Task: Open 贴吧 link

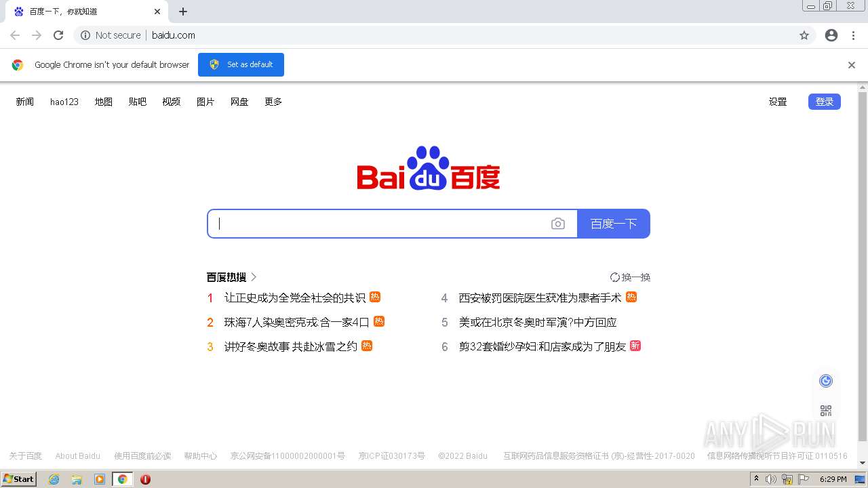Action: coord(138,102)
